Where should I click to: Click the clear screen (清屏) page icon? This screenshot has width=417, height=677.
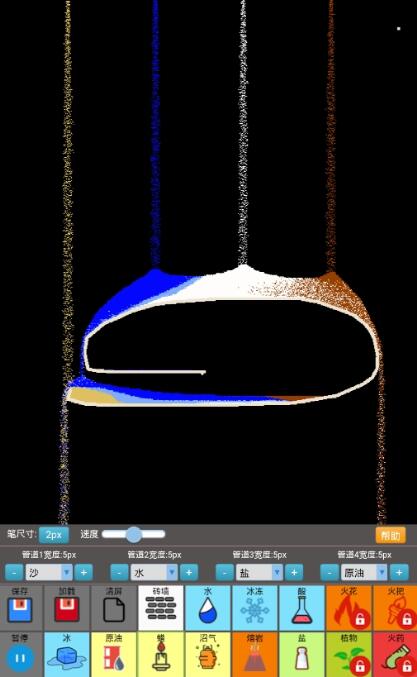[114, 609]
